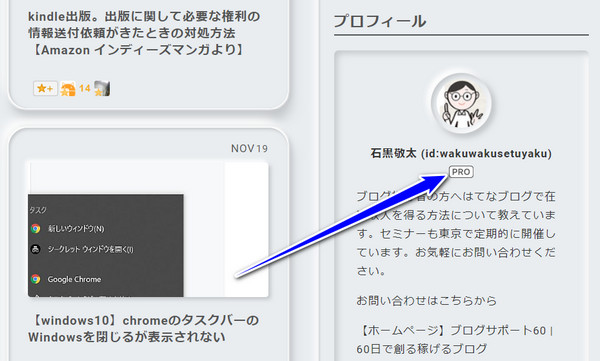The width and height of the screenshot is (600, 361).
Task: Open the star count 14
Action: 85,89
